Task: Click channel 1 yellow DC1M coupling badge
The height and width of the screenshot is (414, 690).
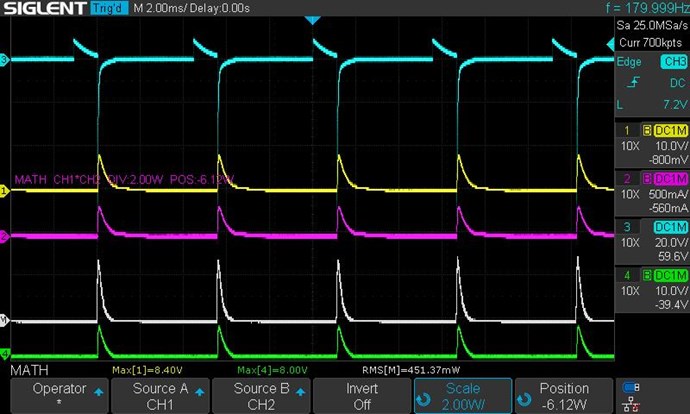Action: pos(670,130)
